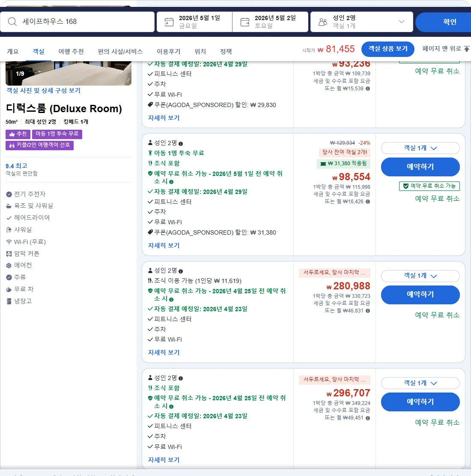Viewport: 471px width, 476px height.
Task: Click 예약하기 for the ₩98,554 offer
Action: coord(420,167)
